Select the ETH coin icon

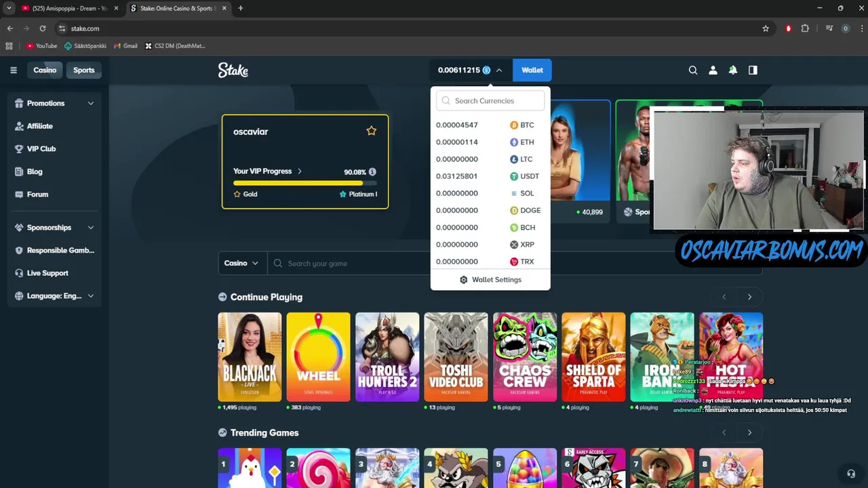tap(514, 142)
